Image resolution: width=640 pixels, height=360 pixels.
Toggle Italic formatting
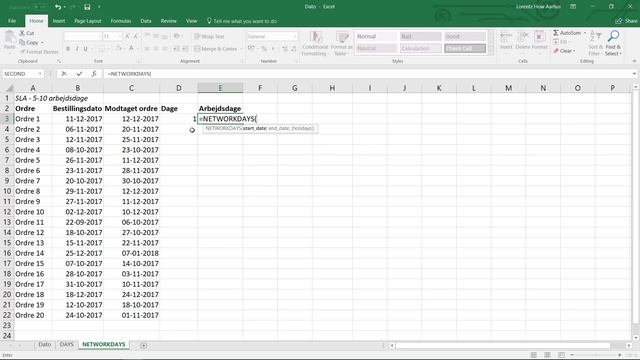coord(77,49)
